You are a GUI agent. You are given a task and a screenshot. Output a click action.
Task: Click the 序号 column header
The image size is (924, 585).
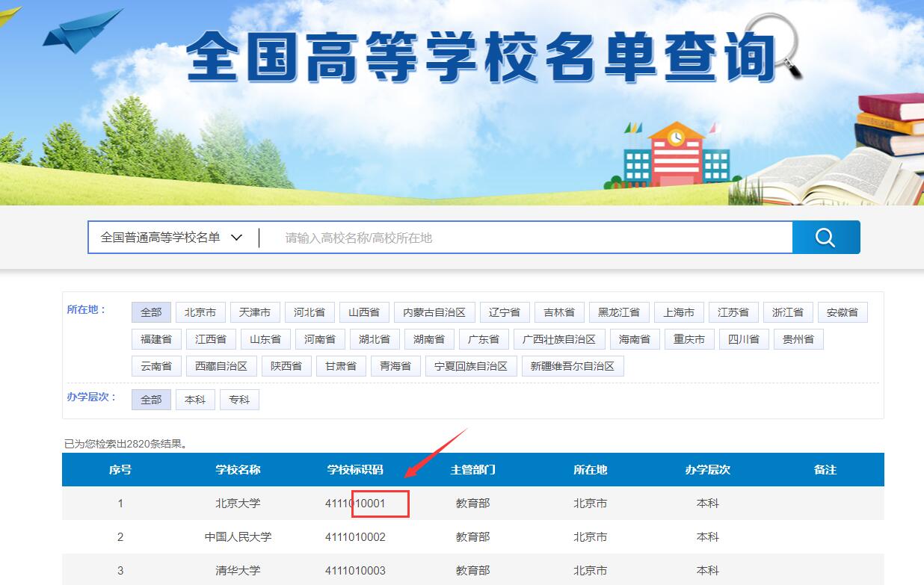click(x=120, y=470)
